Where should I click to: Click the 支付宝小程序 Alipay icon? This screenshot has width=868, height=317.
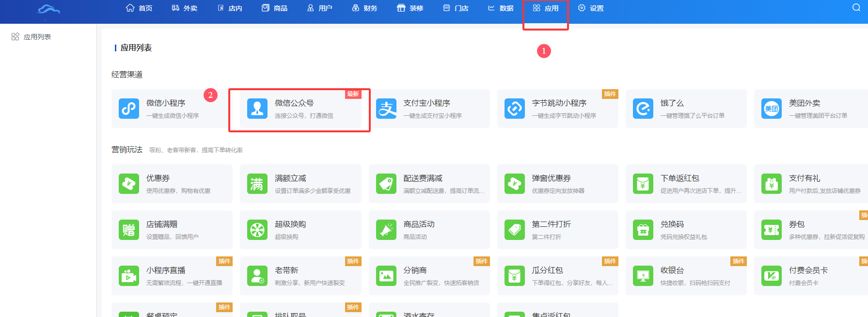386,109
